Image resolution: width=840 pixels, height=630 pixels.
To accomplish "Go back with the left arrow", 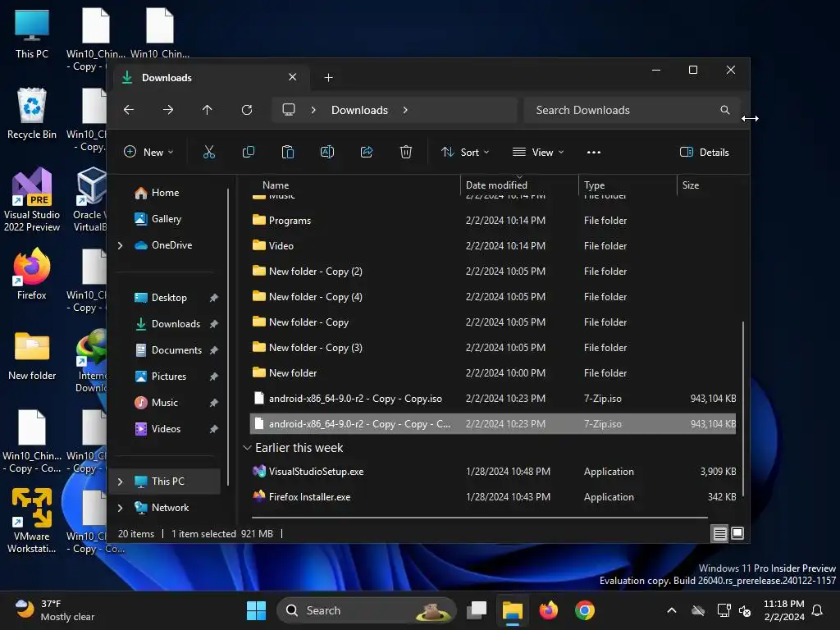I will (129, 110).
